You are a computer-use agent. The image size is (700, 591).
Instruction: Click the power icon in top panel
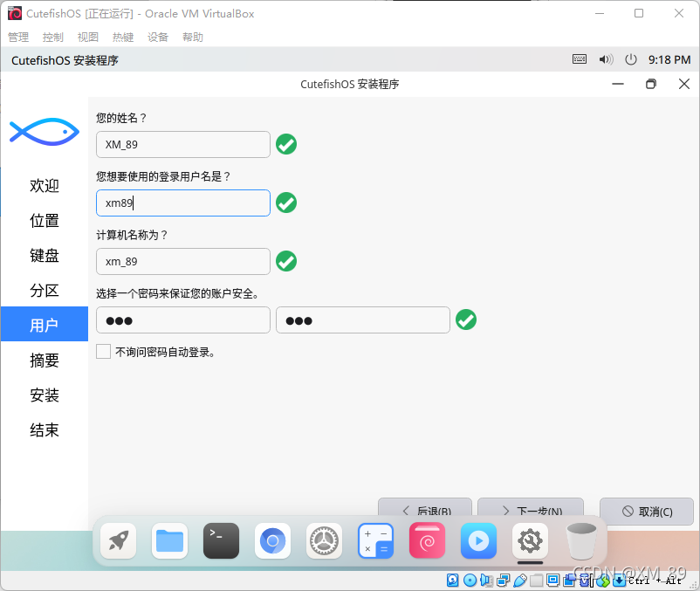click(631, 59)
